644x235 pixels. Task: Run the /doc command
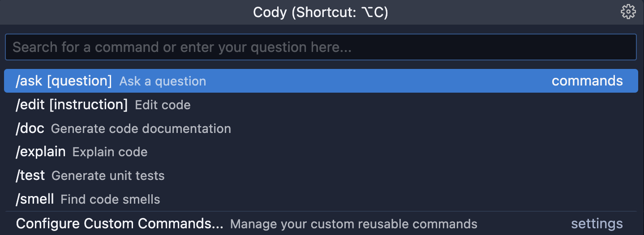point(321,128)
